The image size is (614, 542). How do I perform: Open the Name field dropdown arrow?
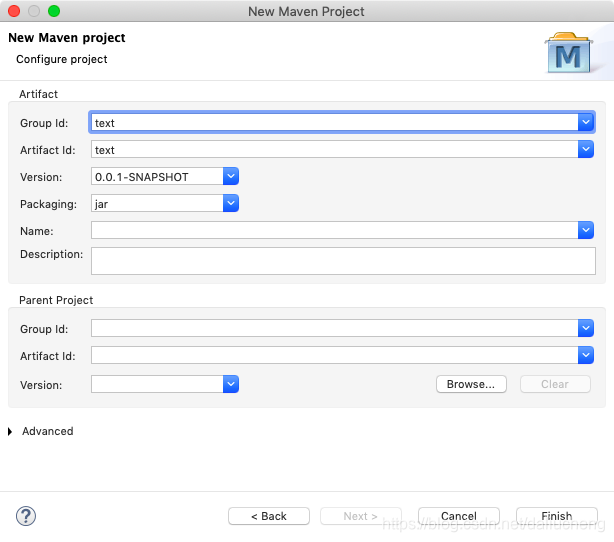[x=586, y=230]
